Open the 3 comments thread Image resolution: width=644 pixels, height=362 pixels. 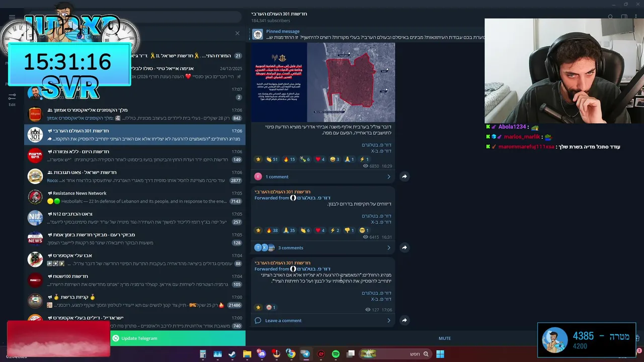323,247
